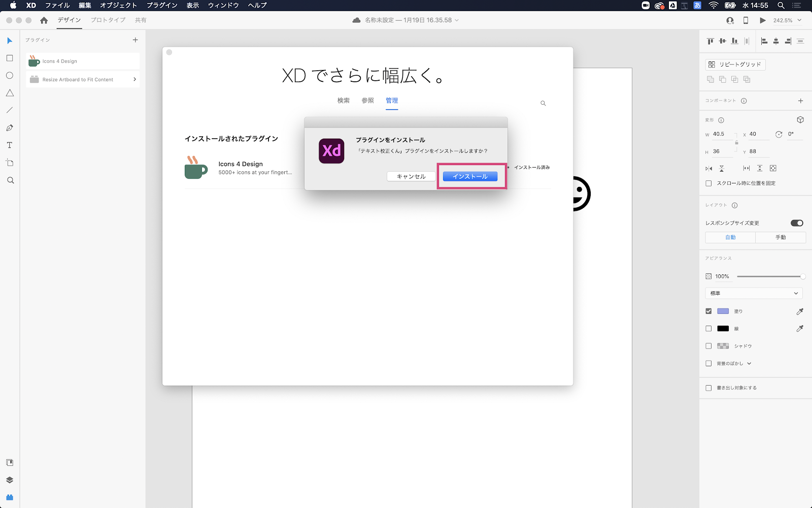Open the Libraries panel icon
812x508 pixels.
tap(10, 463)
